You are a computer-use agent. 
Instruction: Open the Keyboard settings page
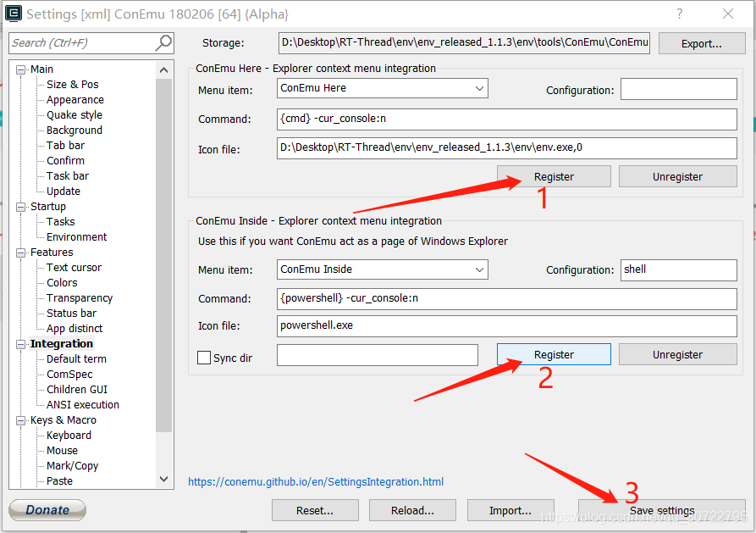coord(69,436)
